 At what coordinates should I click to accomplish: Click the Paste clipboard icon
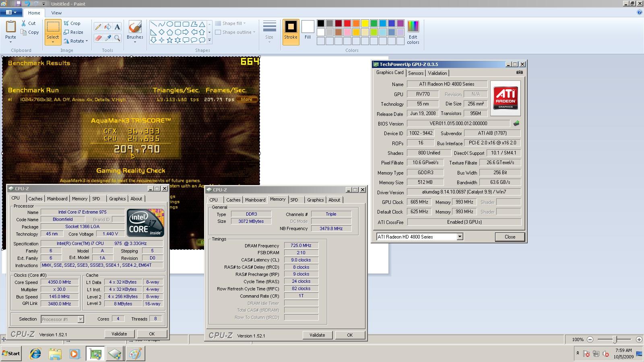click(10, 27)
